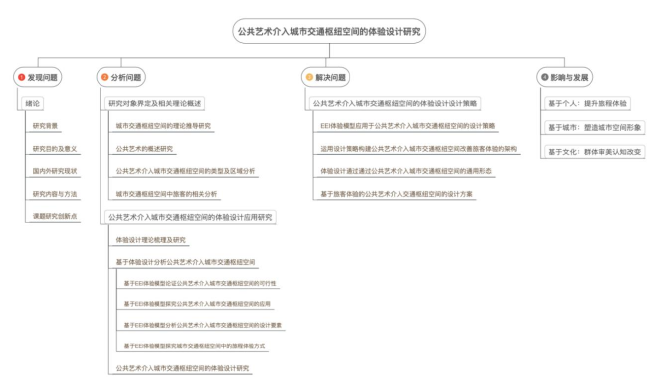
Task: Select the 基于城市：塑造城市空间形象 node
Action: 594,128
